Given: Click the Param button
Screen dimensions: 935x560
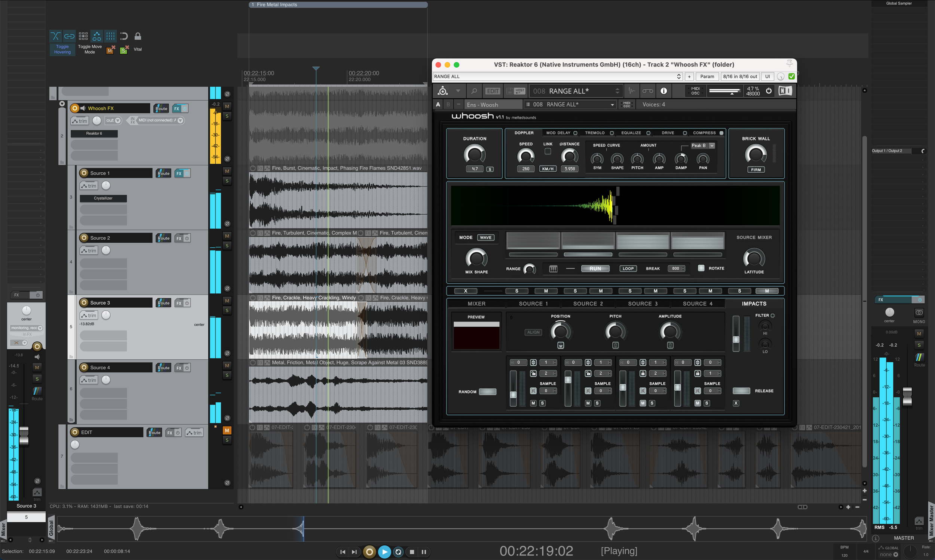Looking at the screenshot, I should click(706, 76).
